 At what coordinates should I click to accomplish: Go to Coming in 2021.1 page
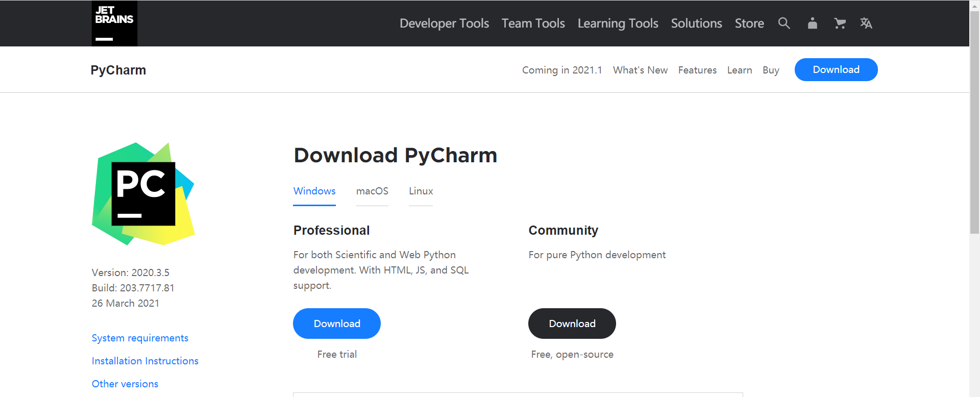(x=562, y=70)
